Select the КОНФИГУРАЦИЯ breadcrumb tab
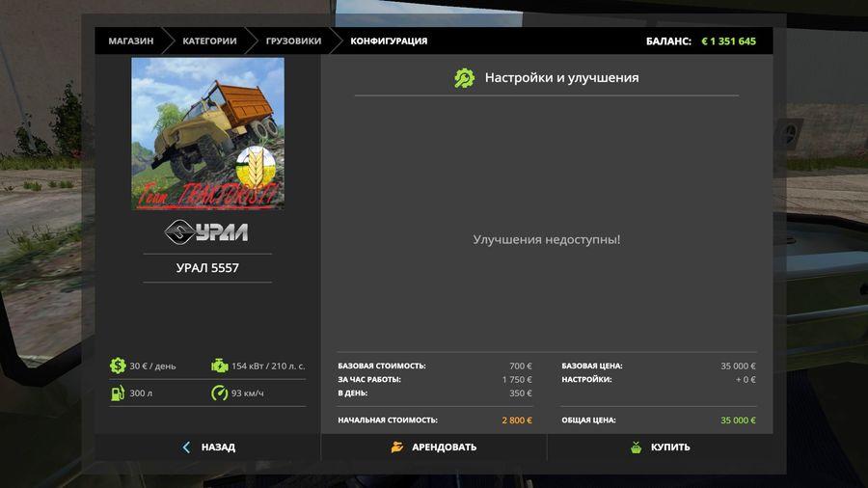 tap(388, 41)
